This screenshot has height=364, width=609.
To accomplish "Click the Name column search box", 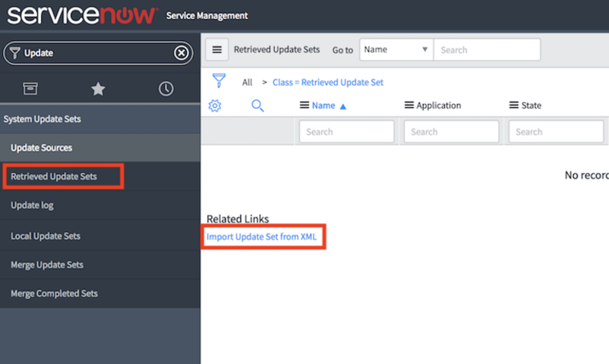I will (x=346, y=131).
